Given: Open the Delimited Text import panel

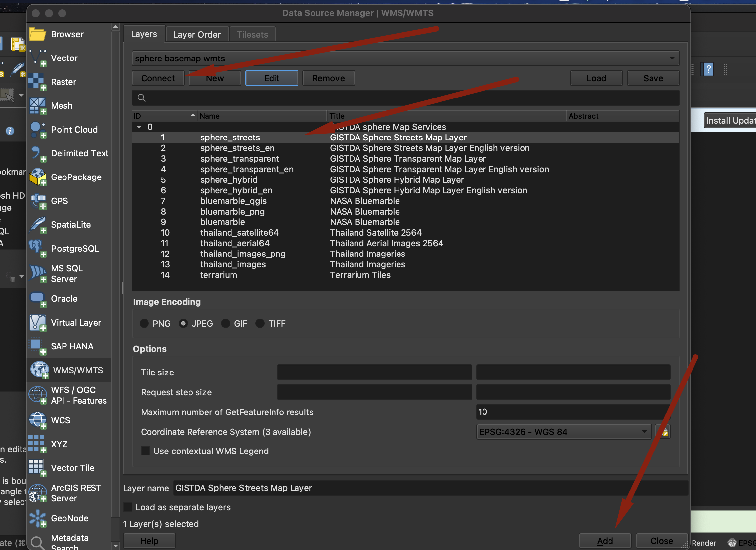Looking at the screenshot, I should click(79, 153).
